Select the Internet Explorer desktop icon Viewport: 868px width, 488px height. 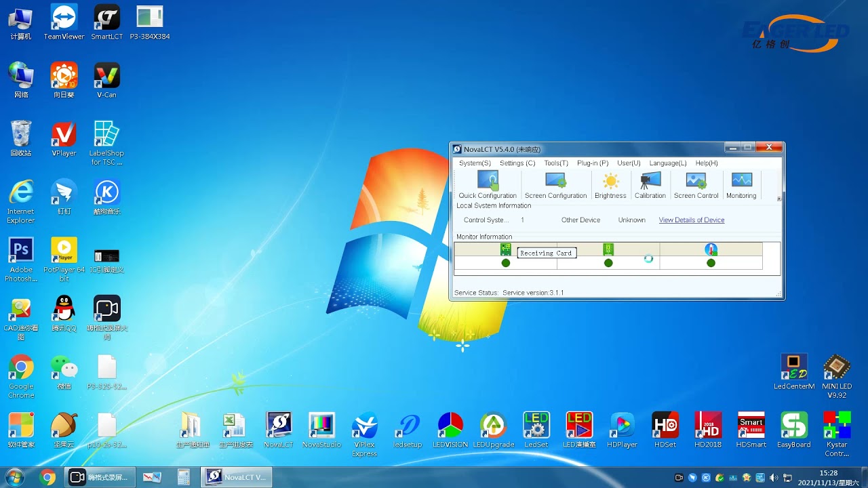click(21, 201)
